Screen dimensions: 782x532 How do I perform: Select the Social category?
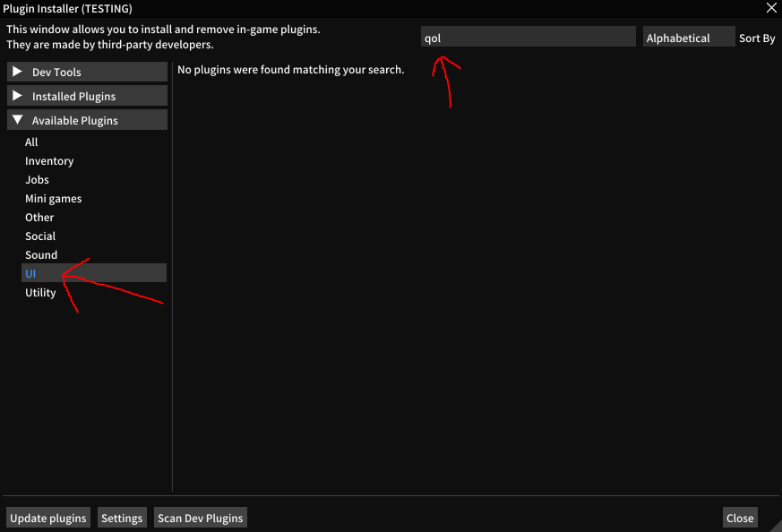[40, 236]
